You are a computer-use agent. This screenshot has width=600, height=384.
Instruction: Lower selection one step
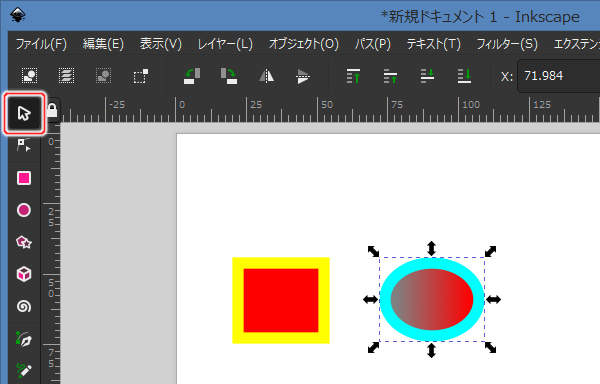[427, 76]
